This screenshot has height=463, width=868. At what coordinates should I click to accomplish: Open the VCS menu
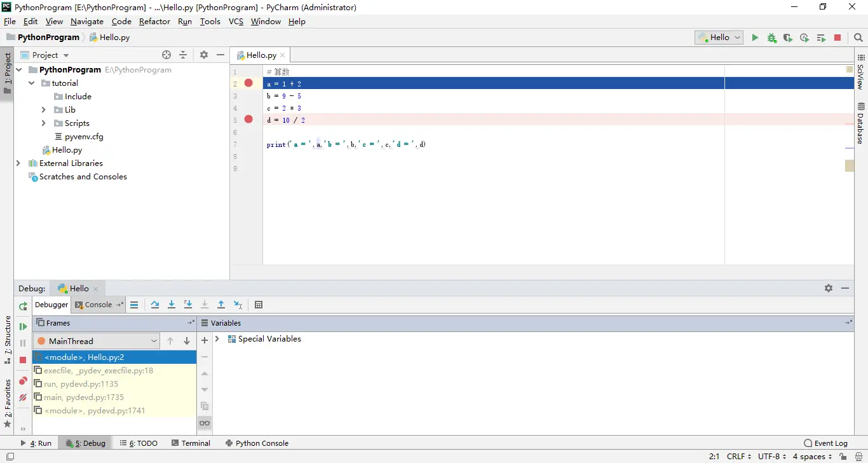236,21
